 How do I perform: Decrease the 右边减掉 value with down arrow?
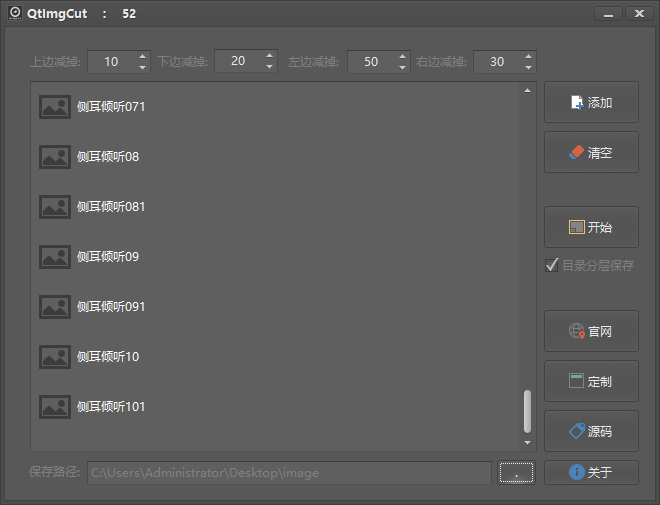(x=528, y=67)
